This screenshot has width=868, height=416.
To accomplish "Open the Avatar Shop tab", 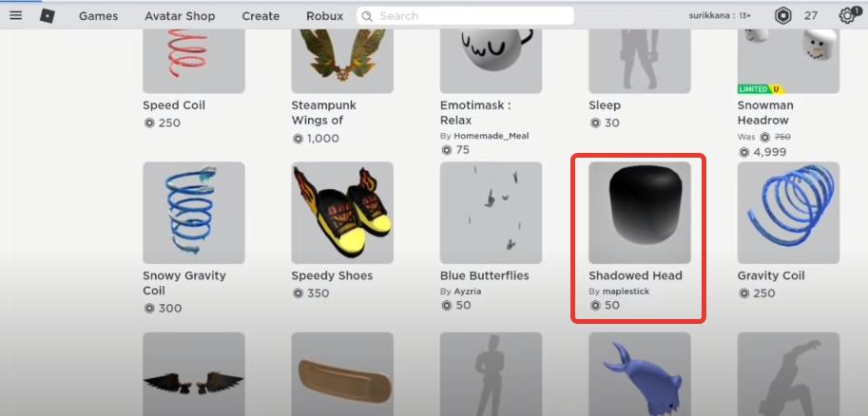I will [180, 16].
